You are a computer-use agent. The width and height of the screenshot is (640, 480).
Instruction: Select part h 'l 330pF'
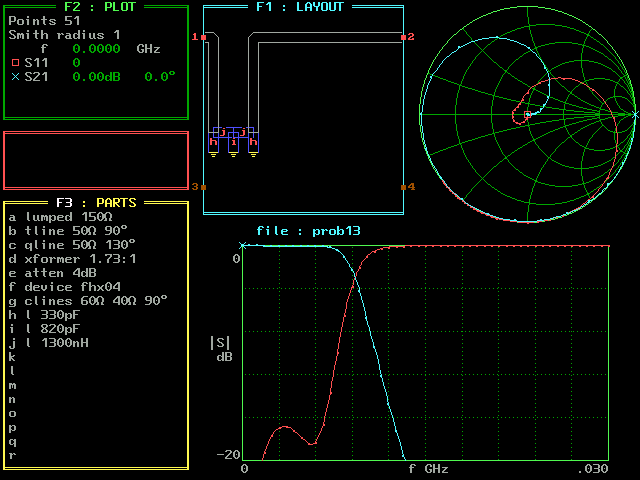tap(44, 315)
